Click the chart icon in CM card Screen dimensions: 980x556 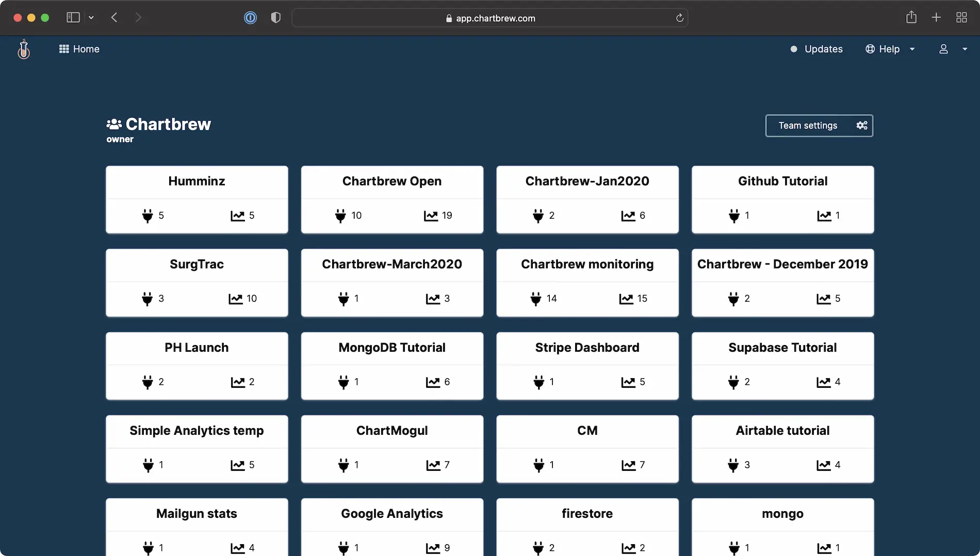628,465
